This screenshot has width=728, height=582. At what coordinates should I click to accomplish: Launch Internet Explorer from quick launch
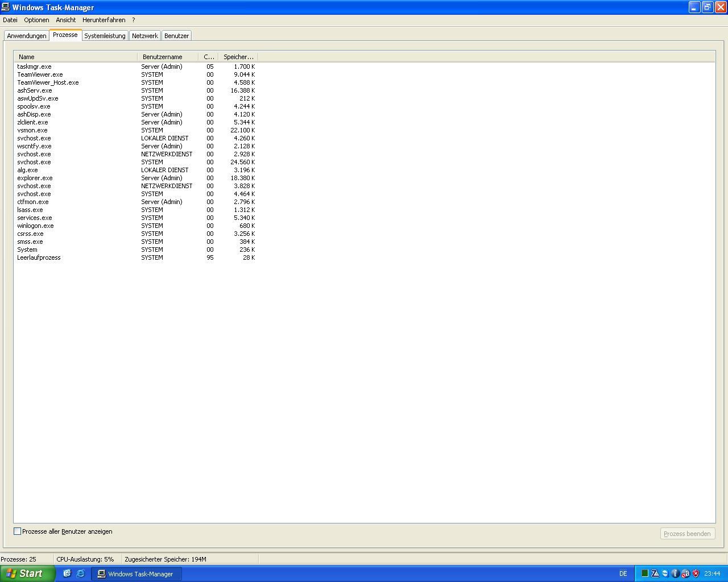(80, 573)
